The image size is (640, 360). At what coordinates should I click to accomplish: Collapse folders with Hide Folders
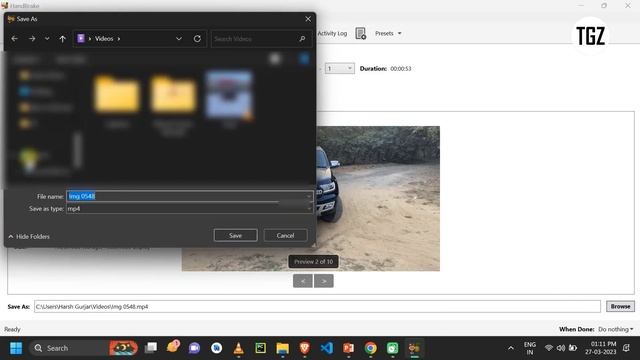(29, 236)
